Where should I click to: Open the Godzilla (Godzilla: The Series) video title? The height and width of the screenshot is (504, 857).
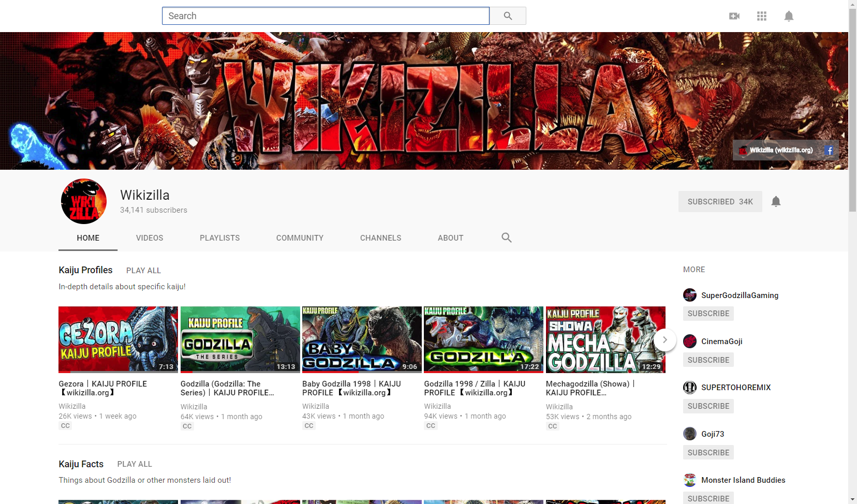[x=227, y=388]
